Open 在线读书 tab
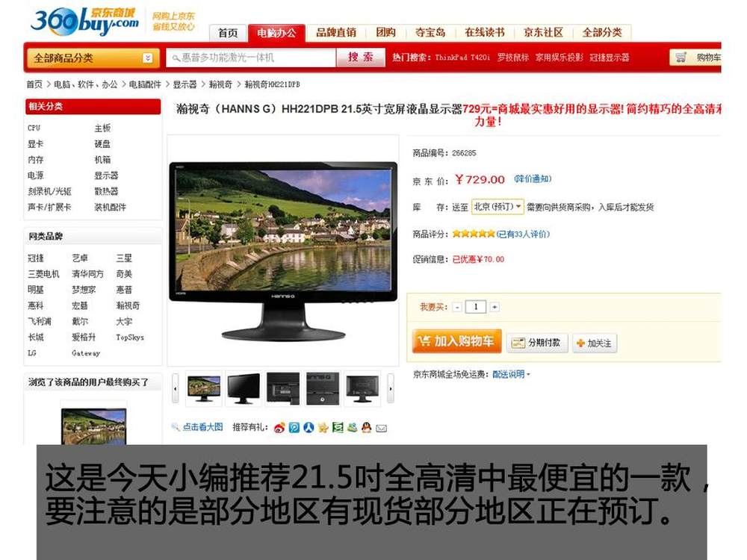 tap(485, 32)
